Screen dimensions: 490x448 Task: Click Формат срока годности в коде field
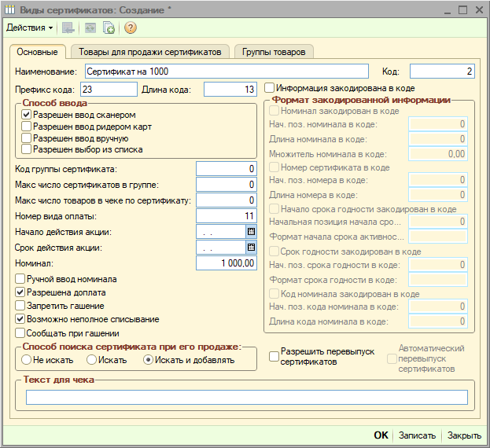438,280
